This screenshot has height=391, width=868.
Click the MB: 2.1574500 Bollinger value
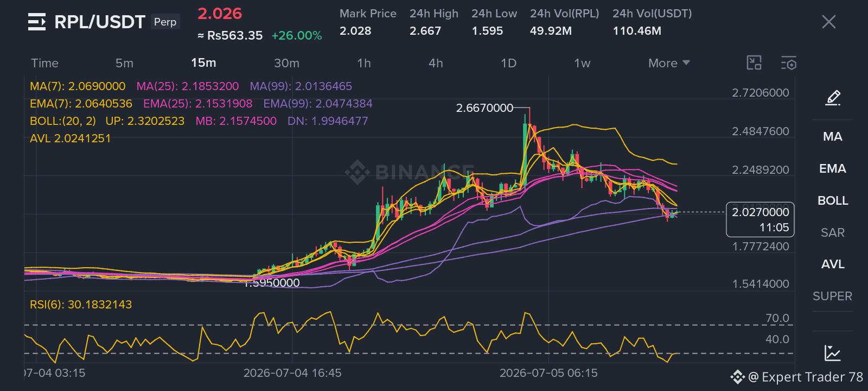pyautogui.click(x=236, y=121)
